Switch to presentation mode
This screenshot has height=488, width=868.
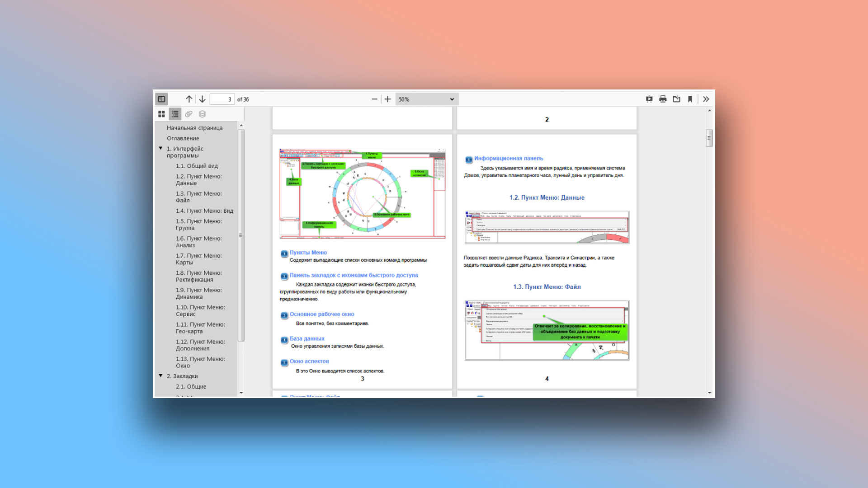pos(649,99)
